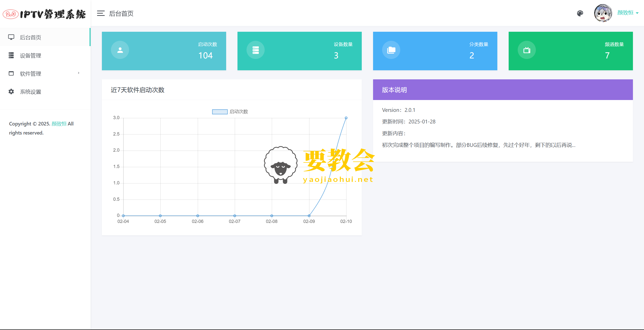This screenshot has height=330, width=644.
Task: Click the TV icon in 频道数量 card
Action: tap(527, 50)
